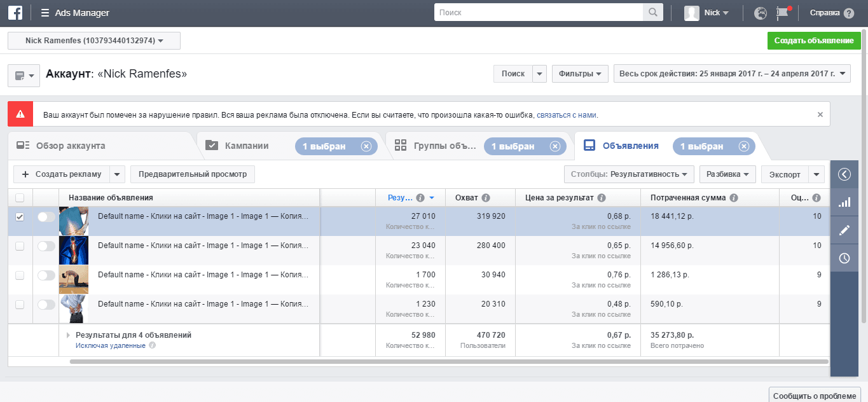868x402 pixels.
Task: Tick the select-all header checkbox
Action: coord(20,198)
